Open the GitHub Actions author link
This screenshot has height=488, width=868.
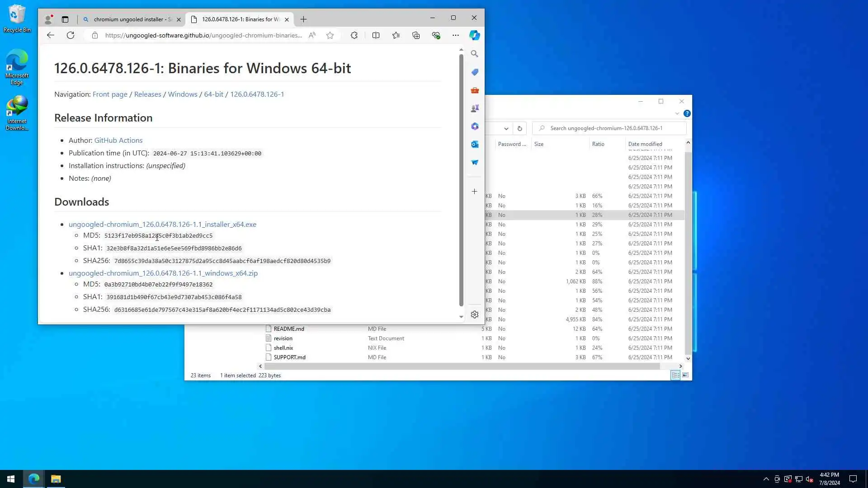coord(118,140)
